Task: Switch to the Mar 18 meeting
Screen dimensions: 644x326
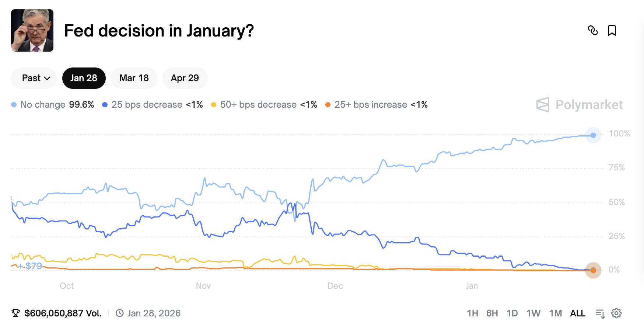Action: coord(134,78)
